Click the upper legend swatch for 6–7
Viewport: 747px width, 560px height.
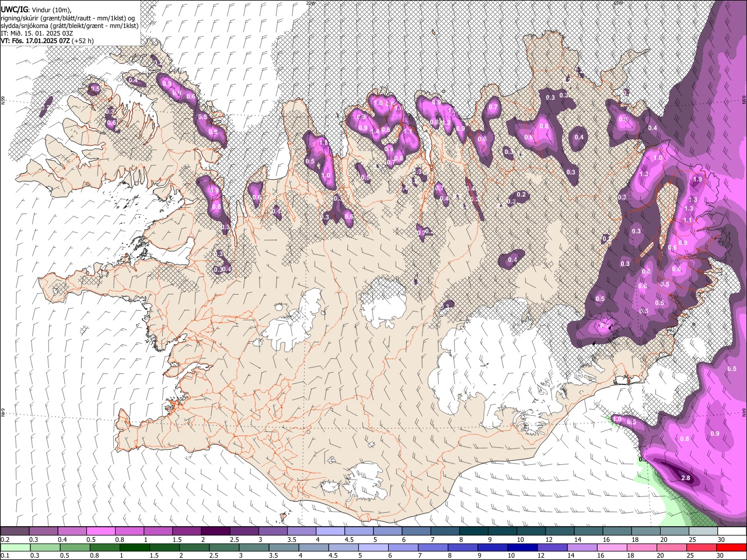coord(416,531)
